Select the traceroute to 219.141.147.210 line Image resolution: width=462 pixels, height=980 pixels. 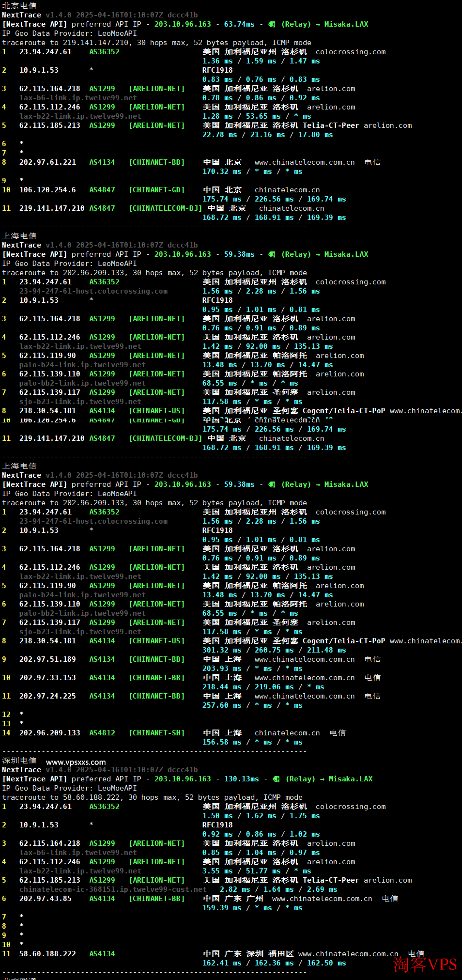[157, 43]
